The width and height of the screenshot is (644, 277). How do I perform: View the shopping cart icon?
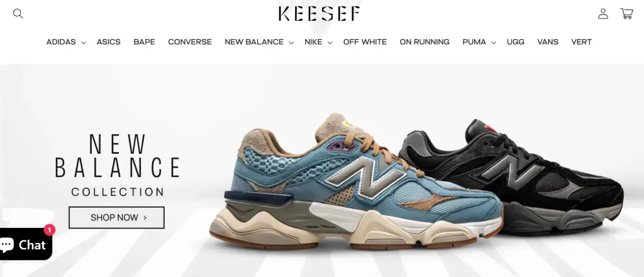[x=627, y=14]
